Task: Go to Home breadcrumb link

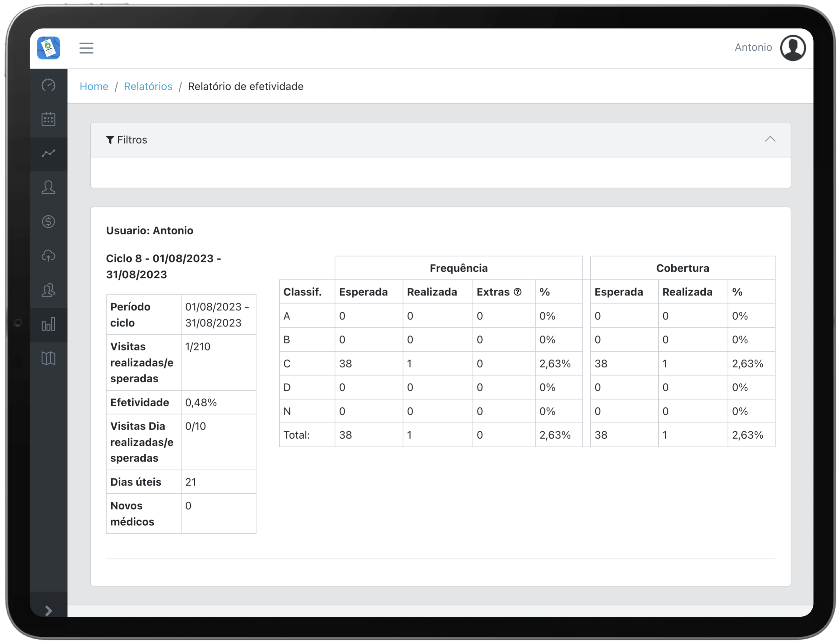Action: point(94,86)
